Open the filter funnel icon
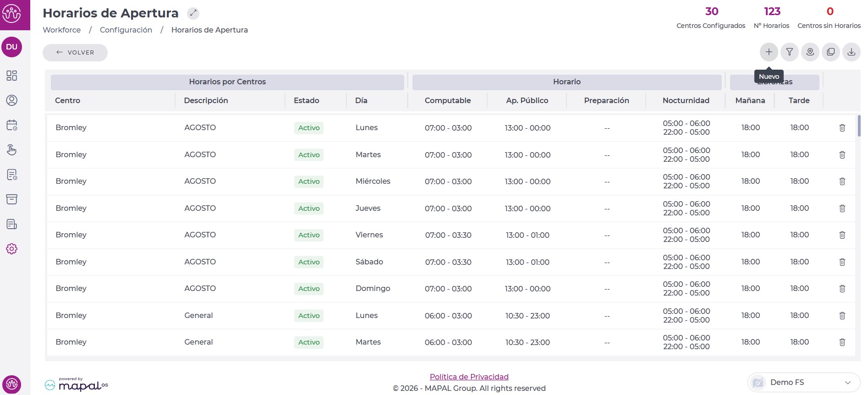 click(x=789, y=52)
